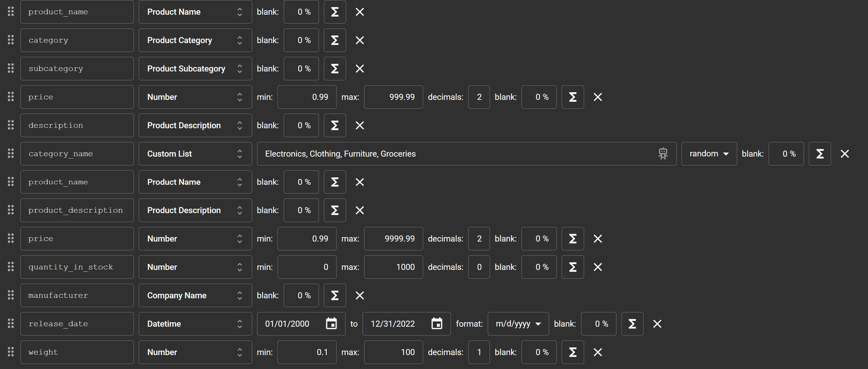Image resolution: width=868 pixels, height=369 pixels.
Task: Expand the m/d/yyyy date format dropdown
Action: coord(518,324)
